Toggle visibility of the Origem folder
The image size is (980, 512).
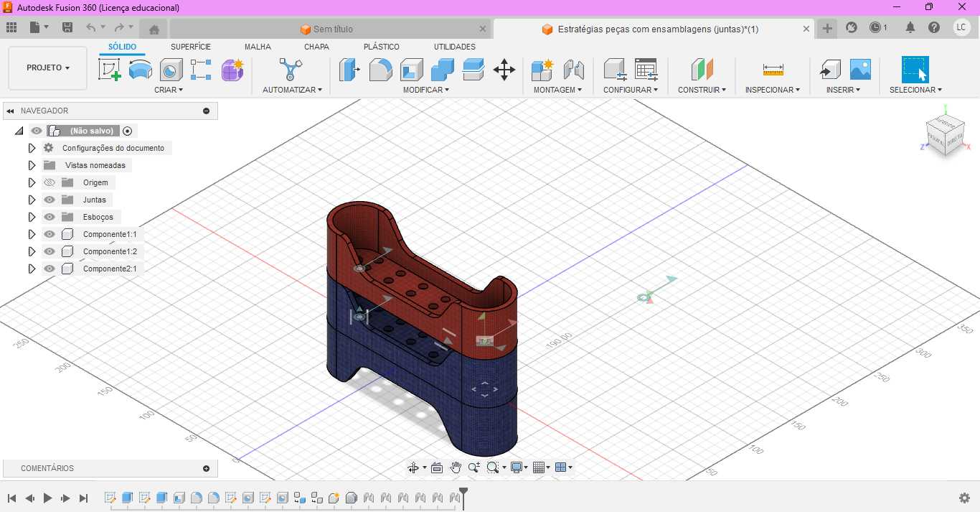[50, 182]
